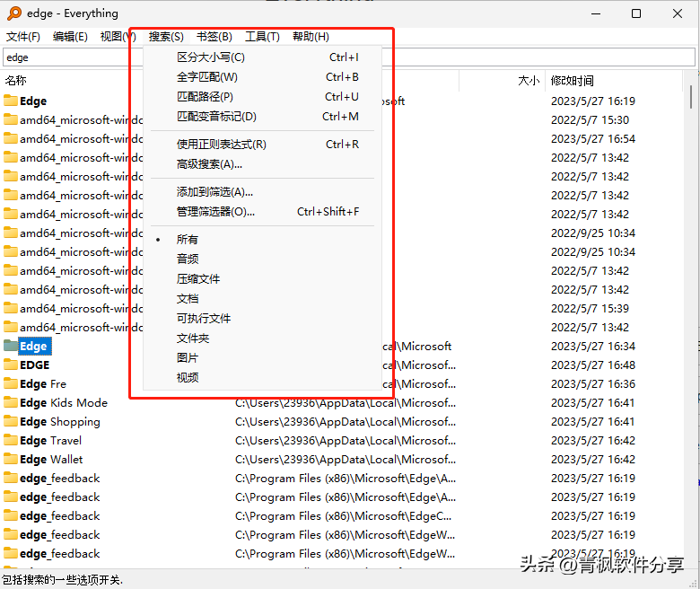Toggle 全字匹配(W) whole word option
Viewport: 700px width, 589px height.
[x=262, y=77]
